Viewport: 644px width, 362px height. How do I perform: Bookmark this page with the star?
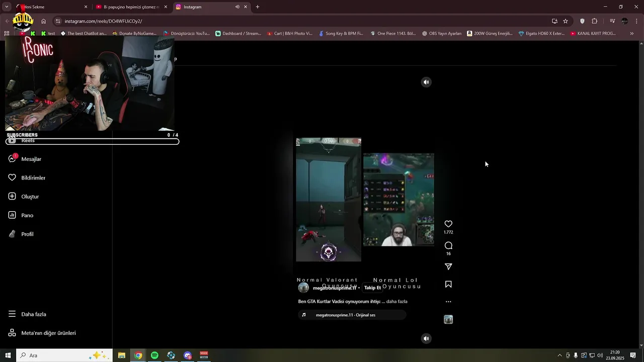point(566,21)
